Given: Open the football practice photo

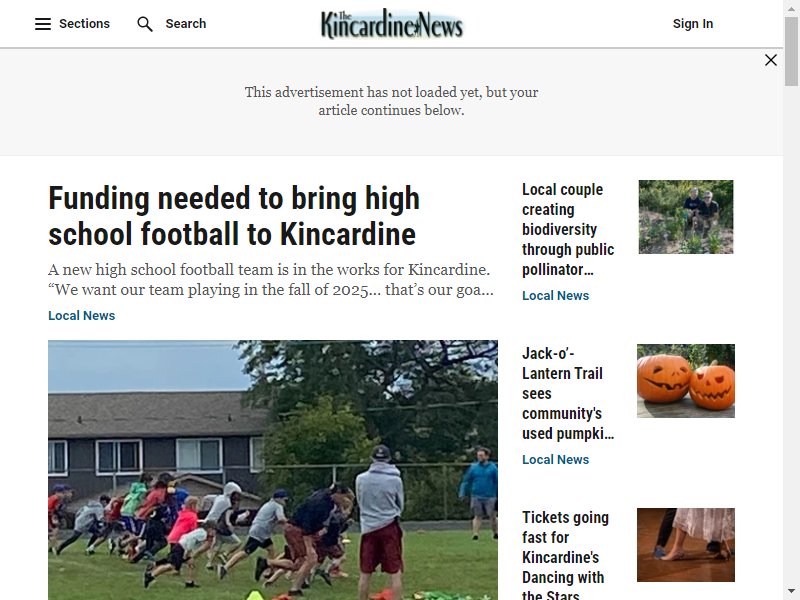Looking at the screenshot, I should 273,470.
